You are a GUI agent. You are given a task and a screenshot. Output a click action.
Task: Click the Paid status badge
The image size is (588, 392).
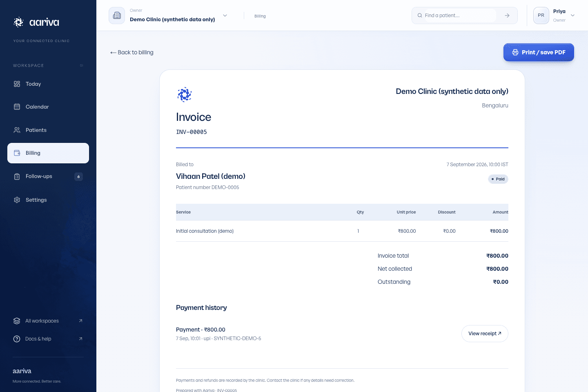pos(498,179)
